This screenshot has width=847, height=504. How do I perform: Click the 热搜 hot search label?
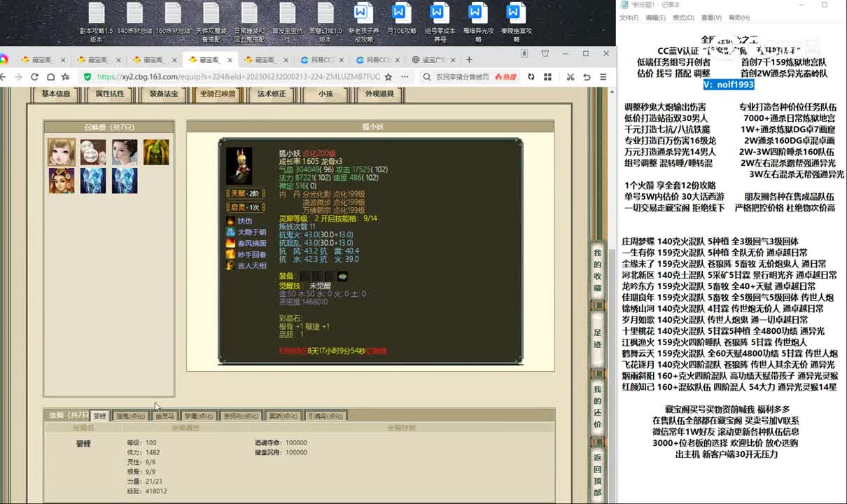click(x=505, y=76)
